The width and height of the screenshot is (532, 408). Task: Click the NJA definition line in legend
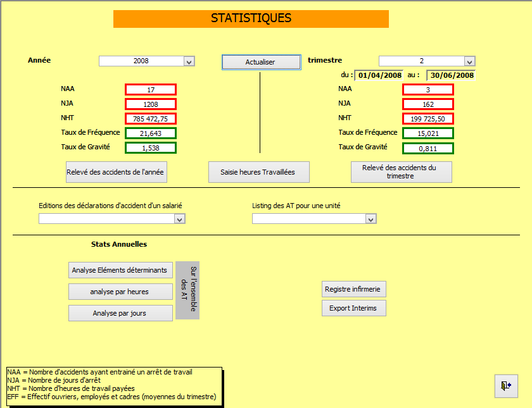(x=54, y=380)
